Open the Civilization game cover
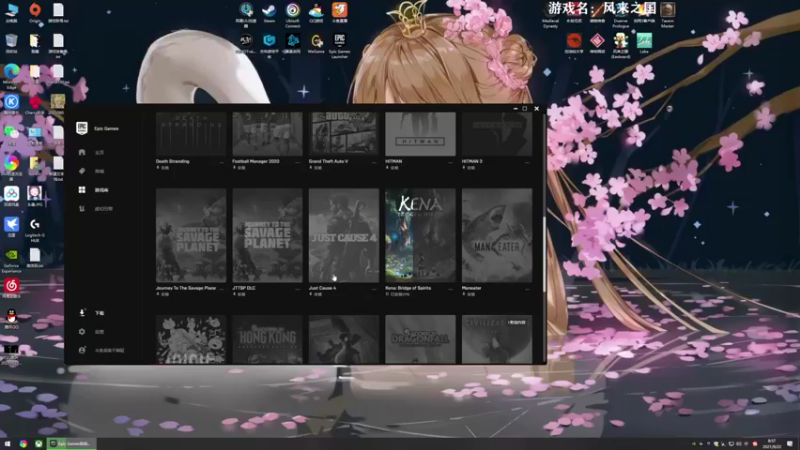 [497, 339]
